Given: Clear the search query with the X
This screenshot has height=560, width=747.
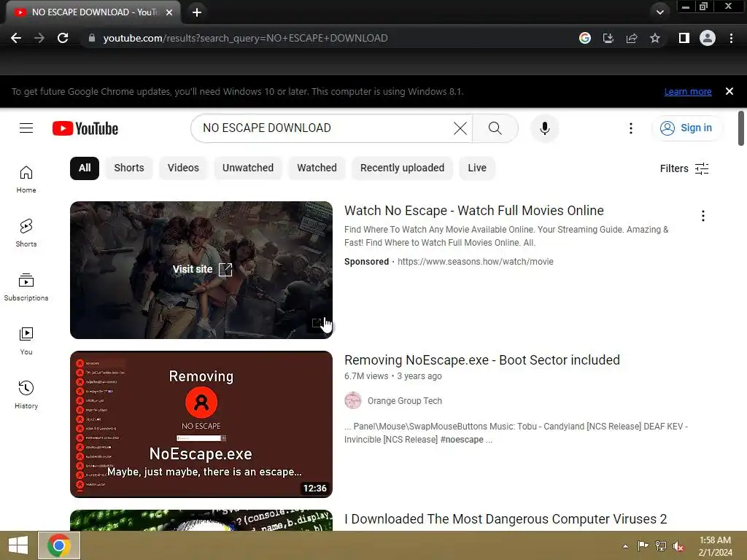Looking at the screenshot, I should [x=460, y=128].
